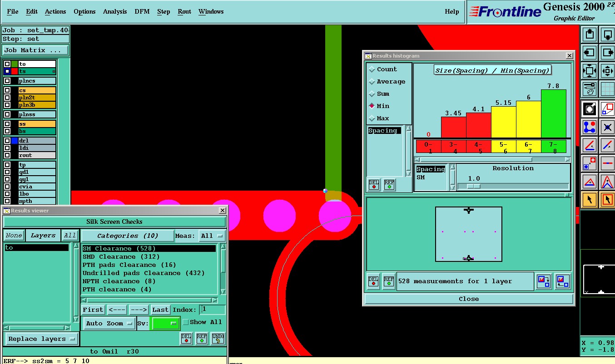The image size is (615, 364).
Task: Click the green 7-8 histogram bar
Action: click(x=553, y=113)
